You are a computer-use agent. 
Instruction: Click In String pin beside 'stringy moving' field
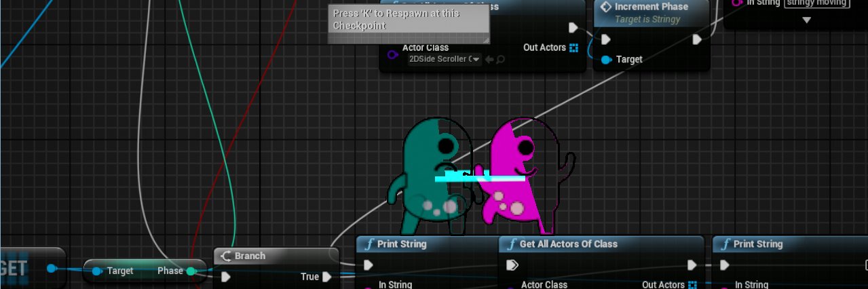(x=738, y=3)
